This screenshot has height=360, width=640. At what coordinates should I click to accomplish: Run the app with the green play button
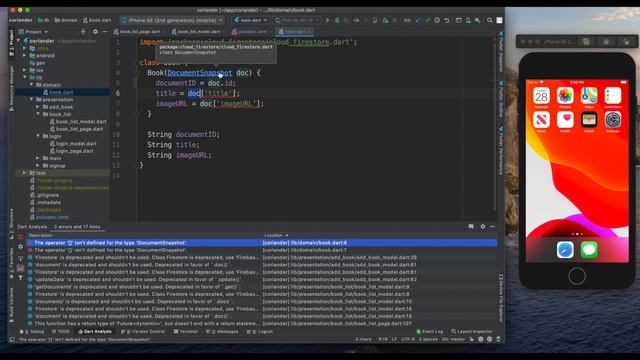(327, 20)
